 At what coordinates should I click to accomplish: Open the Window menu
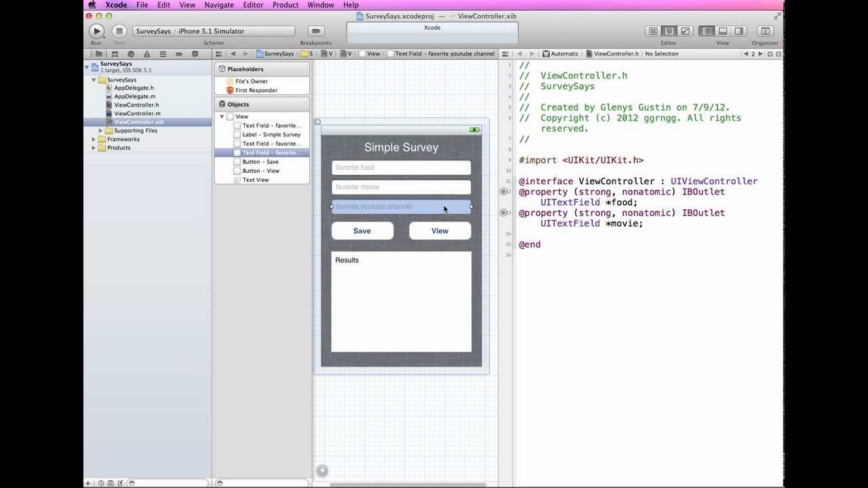pyautogui.click(x=321, y=5)
